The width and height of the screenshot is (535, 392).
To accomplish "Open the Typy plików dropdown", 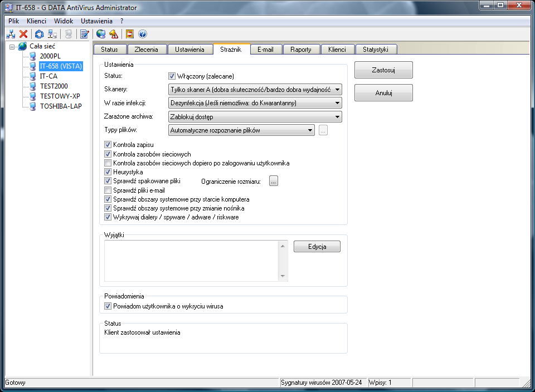I will click(x=241, y=130).
